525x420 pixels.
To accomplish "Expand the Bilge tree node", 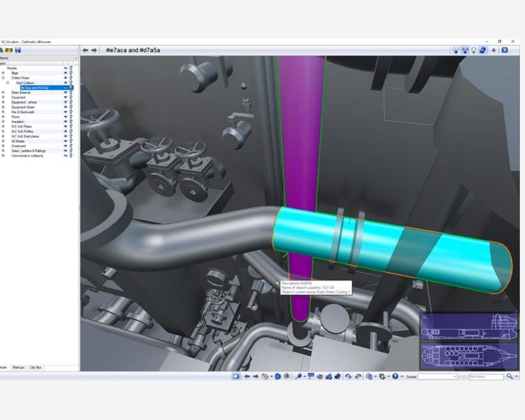I will (x=3, y=73).
